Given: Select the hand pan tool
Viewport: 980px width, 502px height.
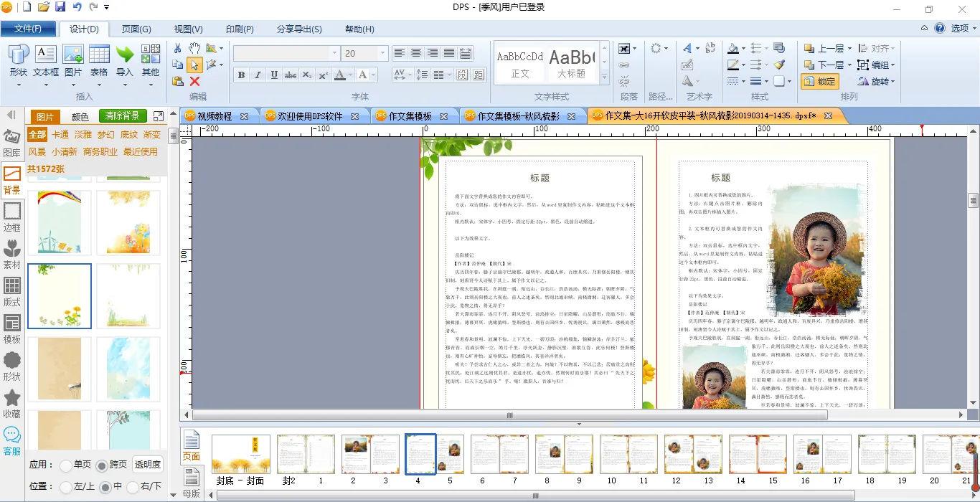Looking at the screenshot, I should [194, 48].
